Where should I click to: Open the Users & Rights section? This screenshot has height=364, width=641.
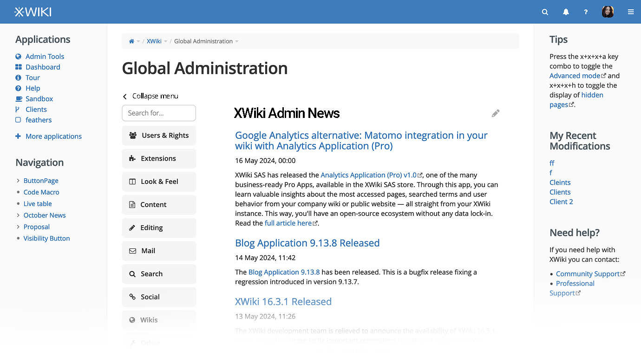tap(159, 136)
